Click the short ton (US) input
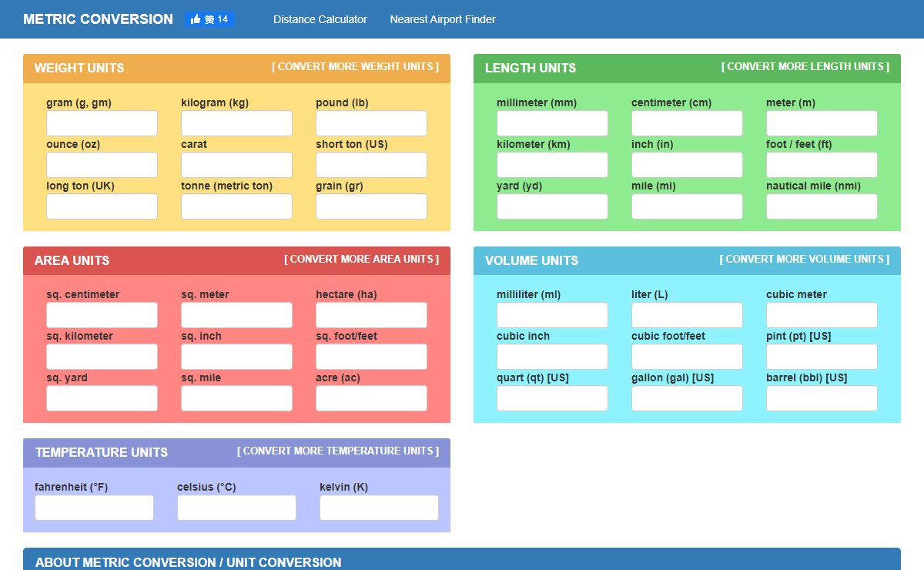 pyautogui.click(x=371, y=165)
